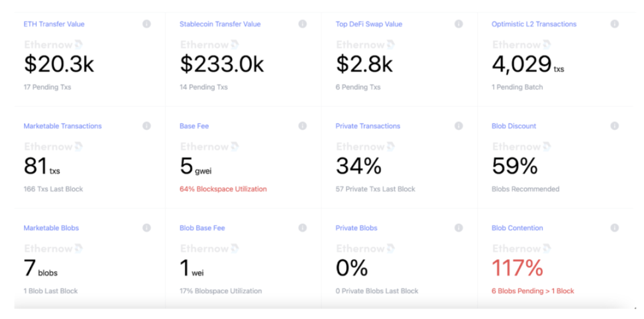644x319 pixels.
Task: Select the $233.0k stablecoin value
Action: click(222, 64)
